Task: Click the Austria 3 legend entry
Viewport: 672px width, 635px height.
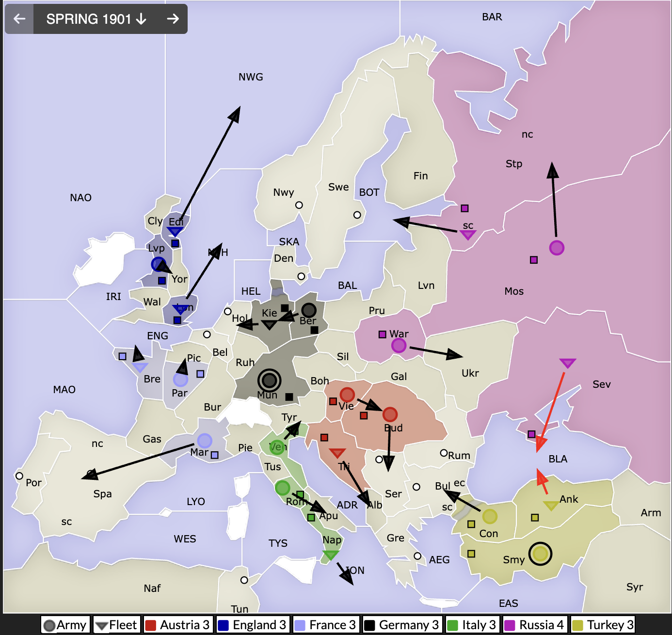Action: pyautogui.click(x=177, y=625)
